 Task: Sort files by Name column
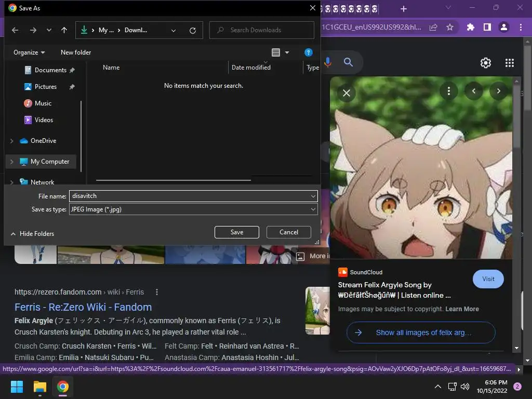[111, 68]
